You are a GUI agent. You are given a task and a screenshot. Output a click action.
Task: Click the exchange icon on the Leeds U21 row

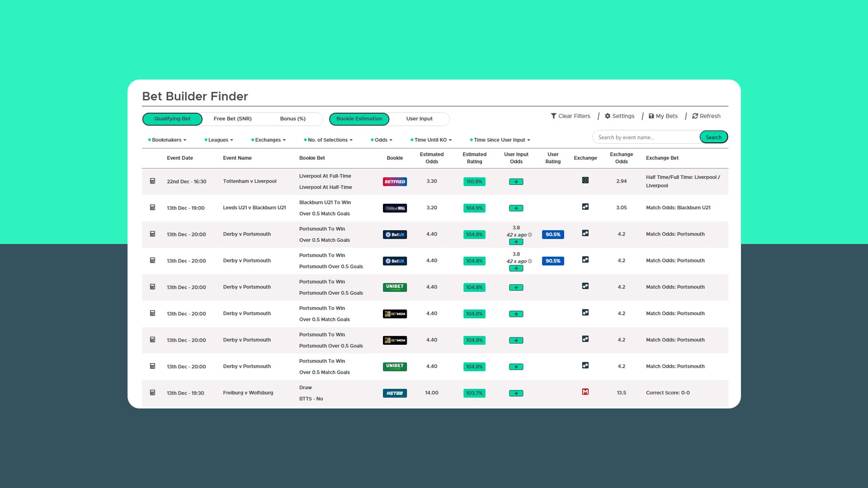pyautogui.click(x=585, y=206)
